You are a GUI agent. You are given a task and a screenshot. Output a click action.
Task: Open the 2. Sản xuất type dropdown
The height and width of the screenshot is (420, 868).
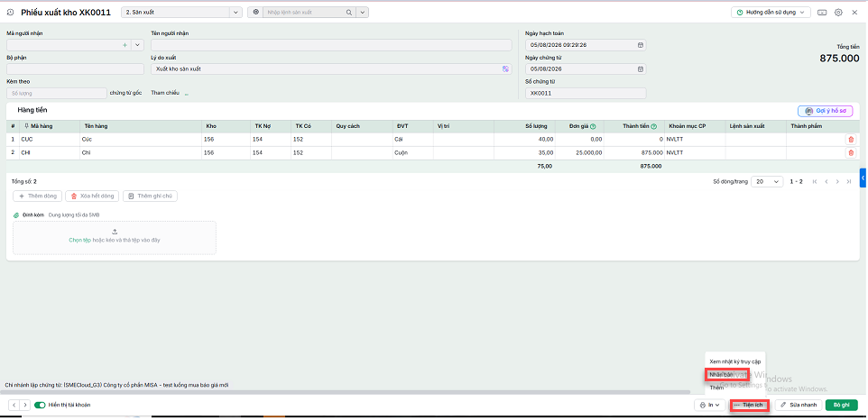[181, 12]
